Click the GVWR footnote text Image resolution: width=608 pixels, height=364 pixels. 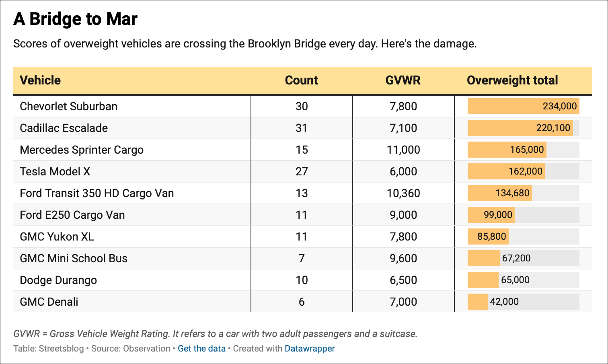[216, 333]
